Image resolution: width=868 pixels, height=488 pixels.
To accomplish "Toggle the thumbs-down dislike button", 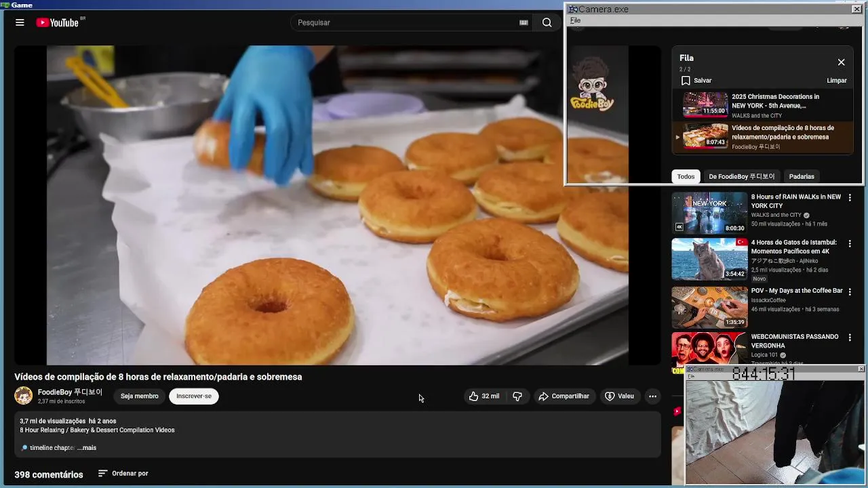I will tap(517, 396).
